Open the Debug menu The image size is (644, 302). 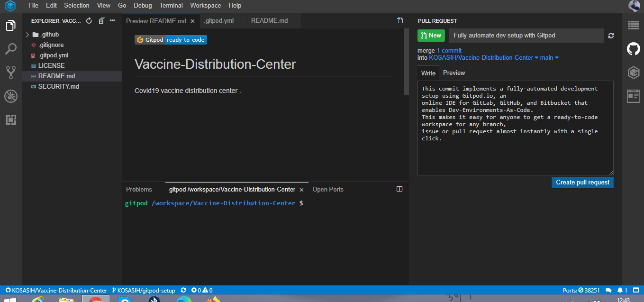click(143, 6)
